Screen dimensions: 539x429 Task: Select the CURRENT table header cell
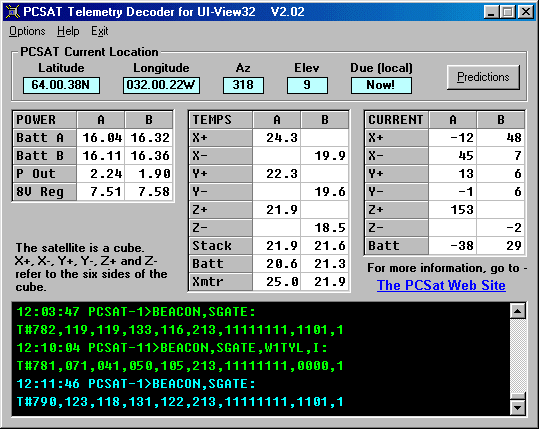click(397, 120)
